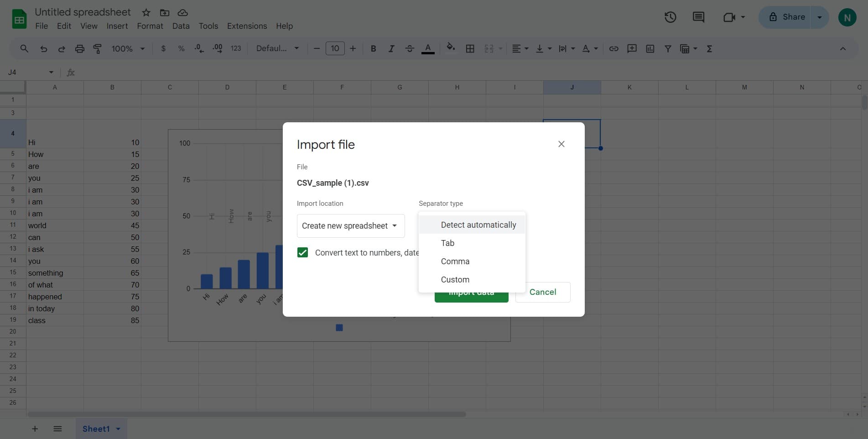This screenshot has width=868, height=439.
Task: Click the insert link icon
Action: 613,49
